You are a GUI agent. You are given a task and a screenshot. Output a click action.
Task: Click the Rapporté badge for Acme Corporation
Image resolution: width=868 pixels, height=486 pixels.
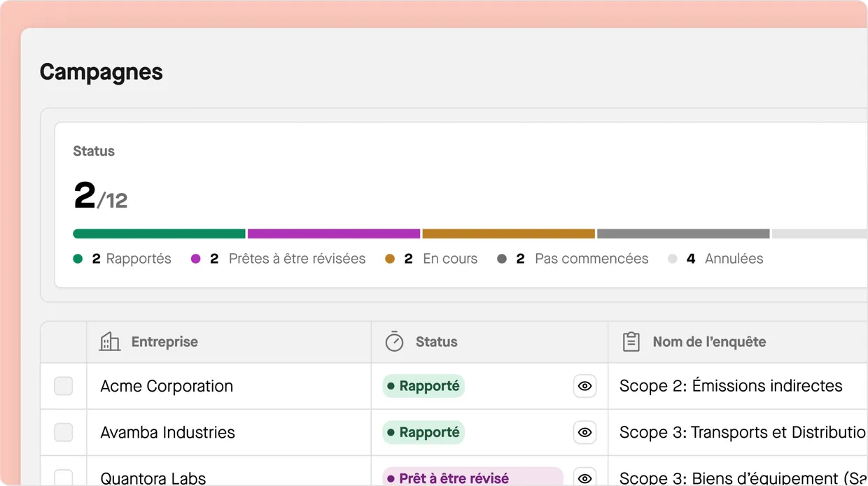pyautogui.click(x=423, y=386)
